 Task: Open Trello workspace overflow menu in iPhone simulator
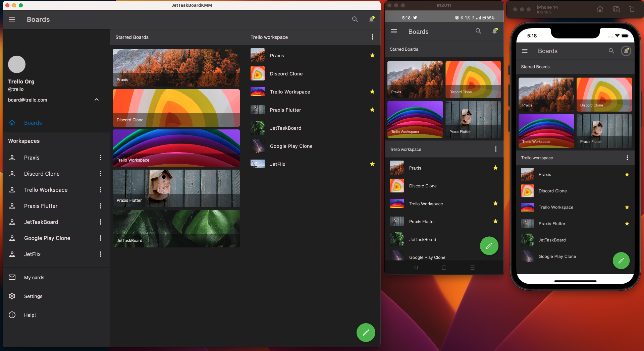point(627,158)
